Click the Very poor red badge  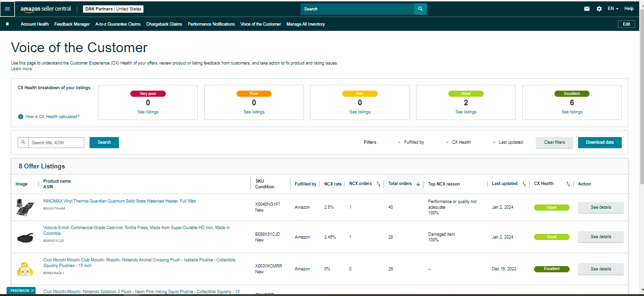[148, 93]
